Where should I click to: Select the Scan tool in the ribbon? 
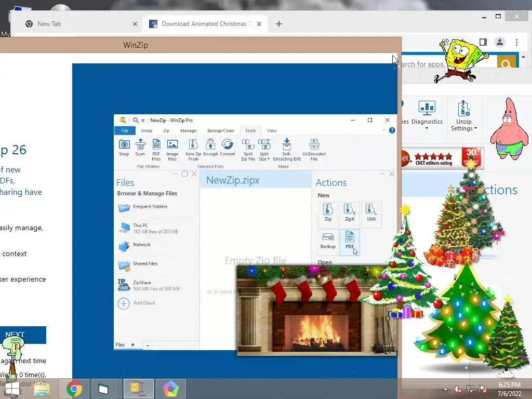pyautogui.click(x=140, y=147)
